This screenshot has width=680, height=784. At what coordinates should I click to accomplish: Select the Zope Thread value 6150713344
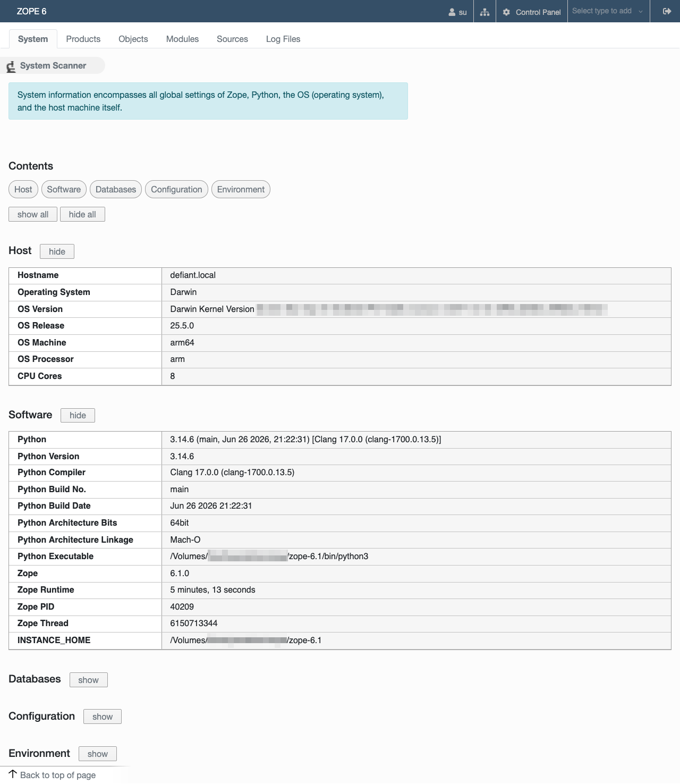194,623
